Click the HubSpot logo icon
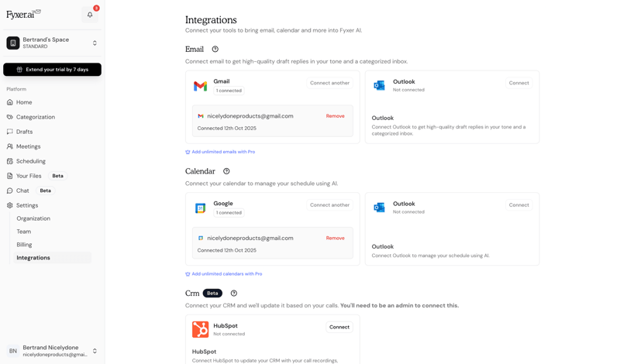Viewport: 620px width, 364px height. pos(200,330)
